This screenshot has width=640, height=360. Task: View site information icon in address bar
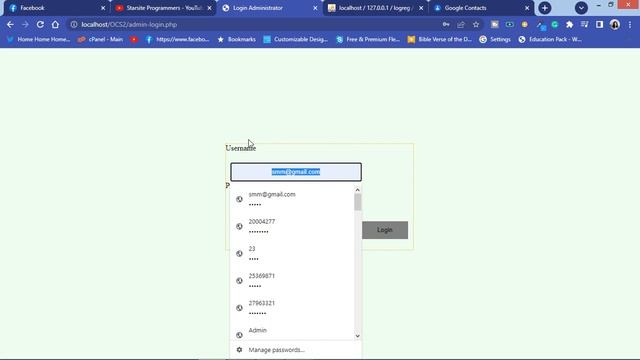pos(74,24)
